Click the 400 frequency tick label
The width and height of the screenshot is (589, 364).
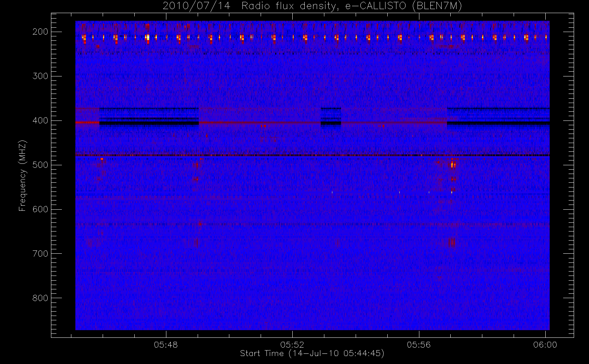point(40,120)
